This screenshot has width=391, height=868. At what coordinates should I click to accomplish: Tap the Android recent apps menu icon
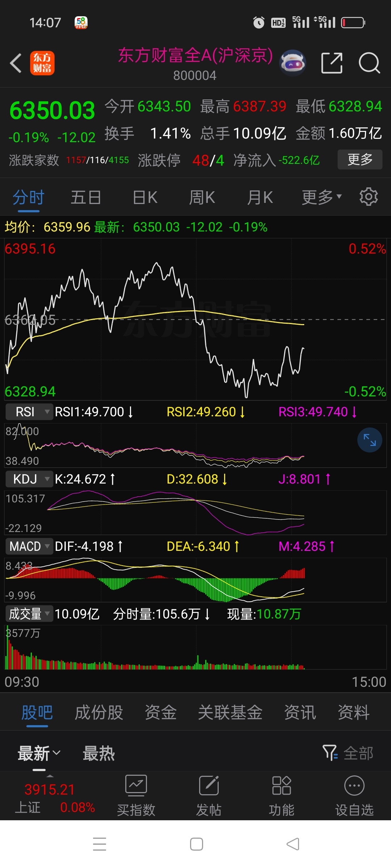100,844
